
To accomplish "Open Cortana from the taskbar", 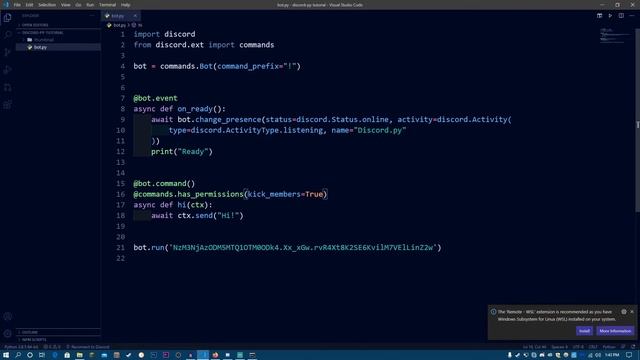I will point(30,355).
